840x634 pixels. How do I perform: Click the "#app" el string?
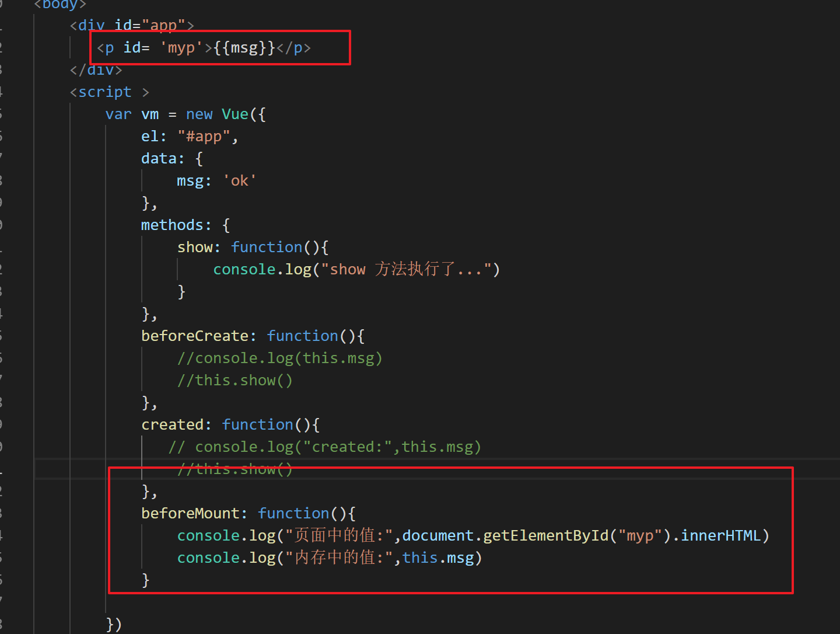(204, 137)
